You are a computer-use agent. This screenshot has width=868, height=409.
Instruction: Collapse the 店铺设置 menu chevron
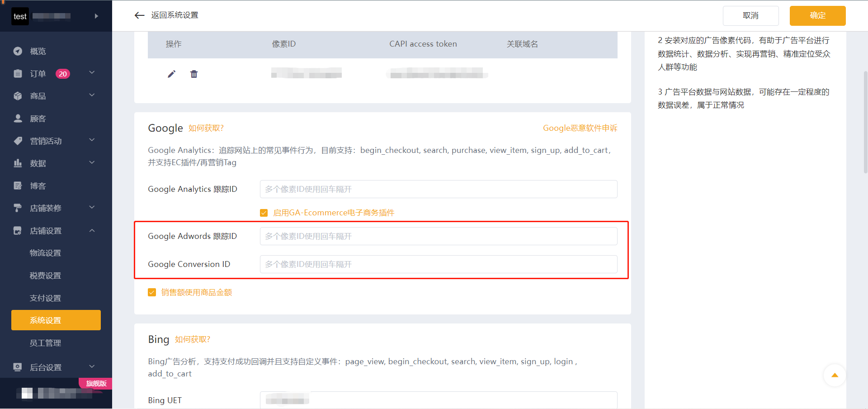click(x=92, y=231)
